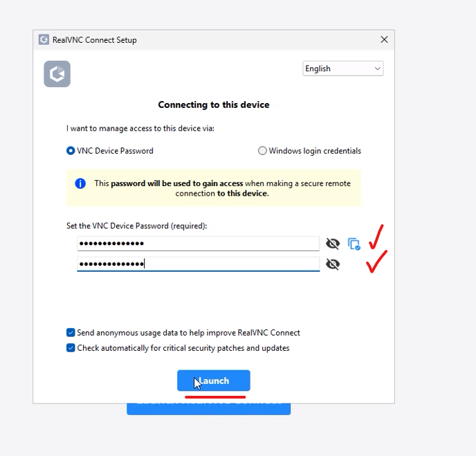Show the first password with the eye icon

(x=333, y=244)
